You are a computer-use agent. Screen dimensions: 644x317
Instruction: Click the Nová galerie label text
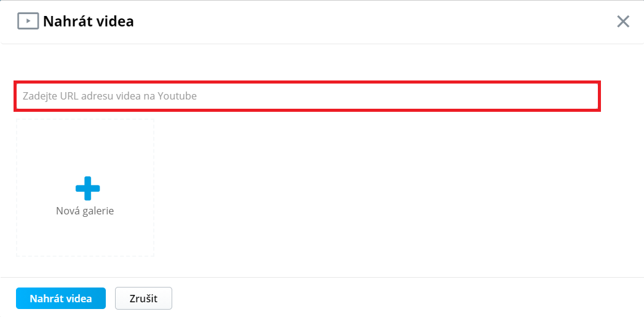[85, 211]
